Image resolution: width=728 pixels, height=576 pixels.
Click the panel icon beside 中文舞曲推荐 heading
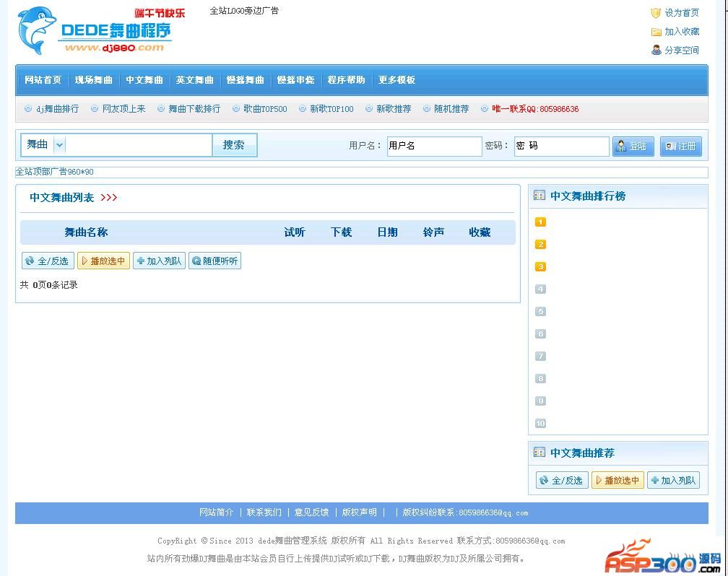pyautogui.click(x=539, y=452)
